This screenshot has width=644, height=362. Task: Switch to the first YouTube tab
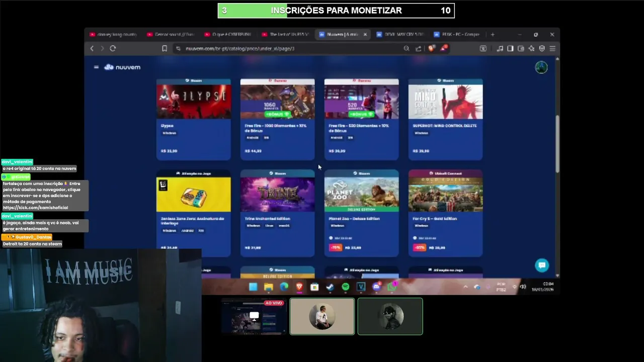pos(113,34)
